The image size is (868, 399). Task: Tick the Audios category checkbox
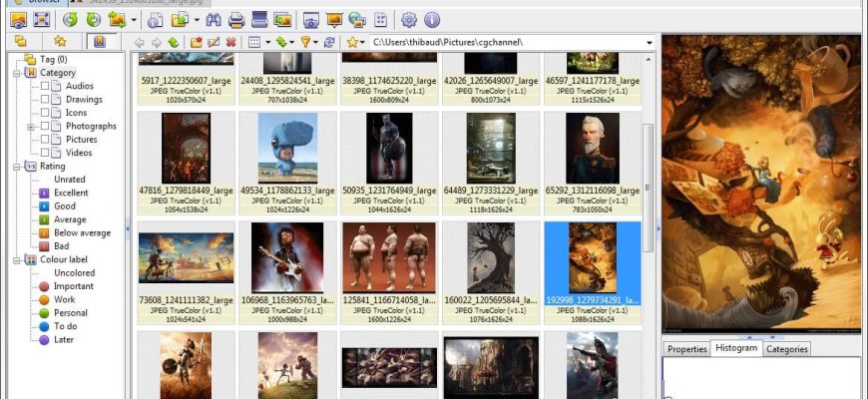tap(45, 87)
